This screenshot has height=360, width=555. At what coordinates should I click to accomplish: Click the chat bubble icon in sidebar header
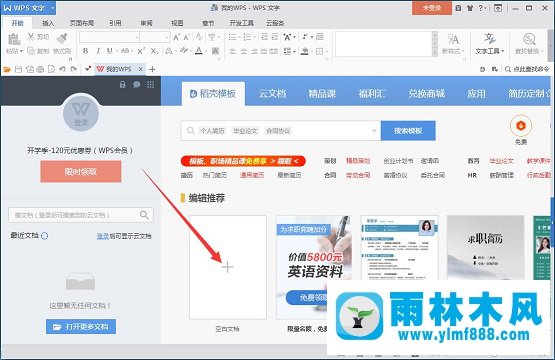(137, 85)
